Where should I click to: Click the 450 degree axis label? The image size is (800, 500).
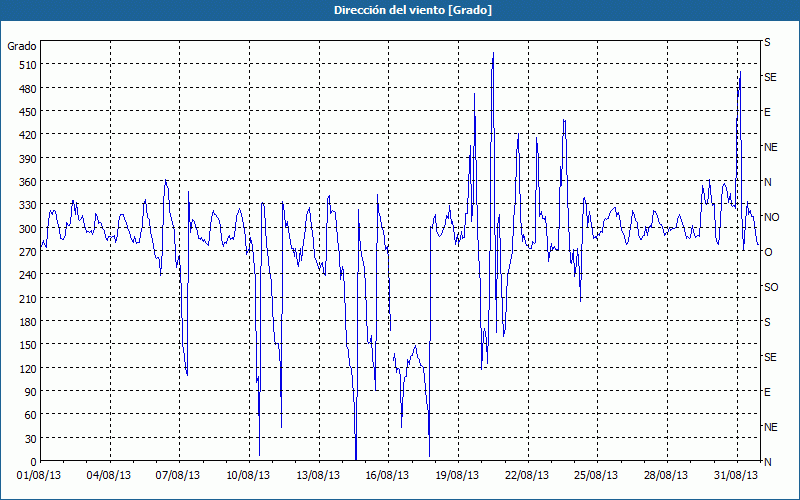pyautogui.click(x=27, y=112)
